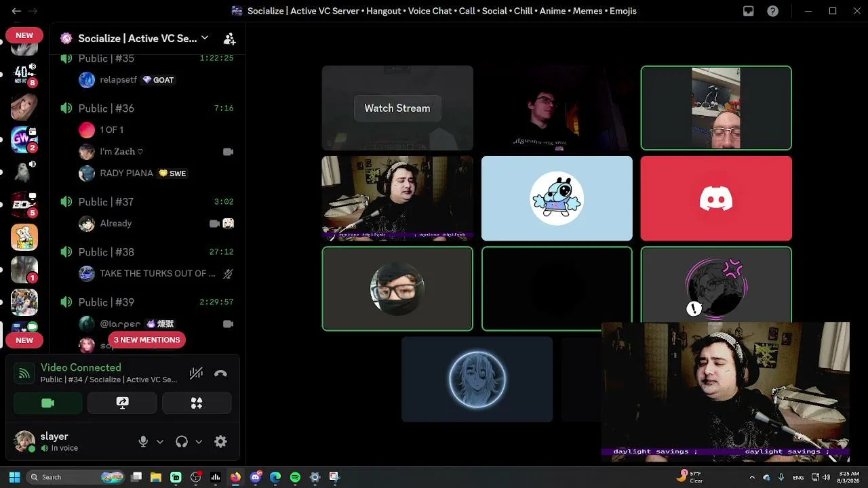Toggle noise suppression icon
This screenshot has width=868, height=488.
196,373
